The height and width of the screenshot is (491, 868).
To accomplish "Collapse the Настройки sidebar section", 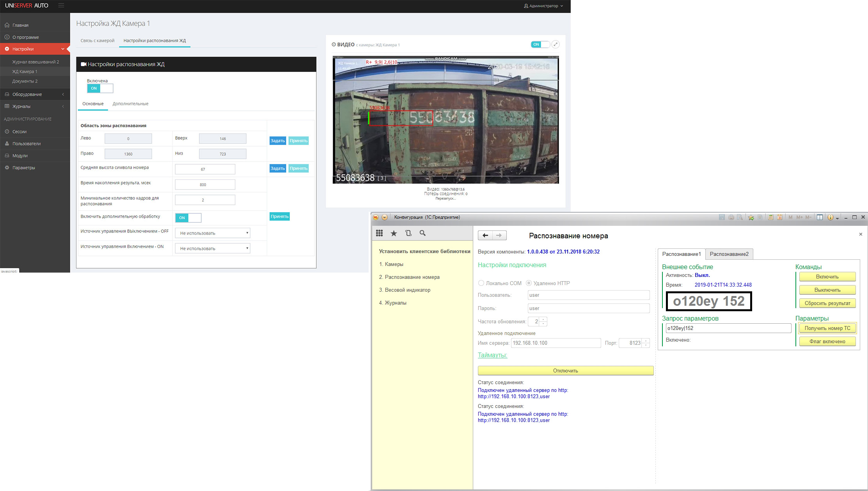I will pos(35,49).
